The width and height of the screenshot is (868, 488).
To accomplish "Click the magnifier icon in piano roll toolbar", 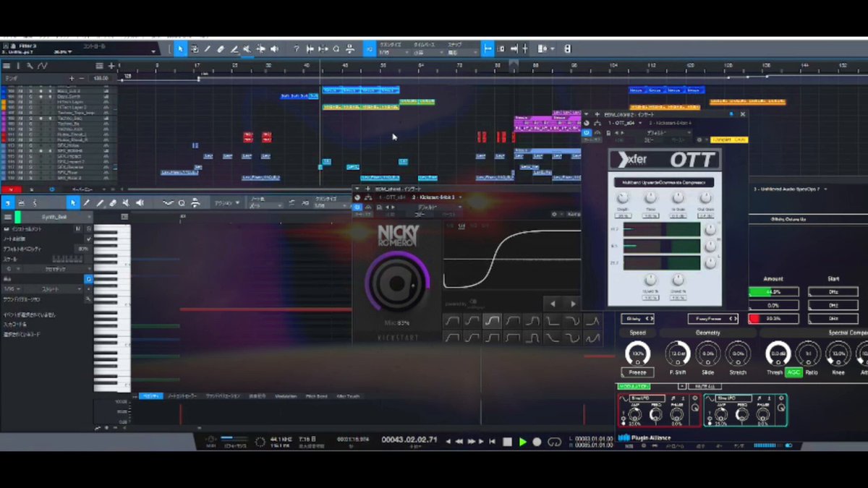I will [182, 203].
